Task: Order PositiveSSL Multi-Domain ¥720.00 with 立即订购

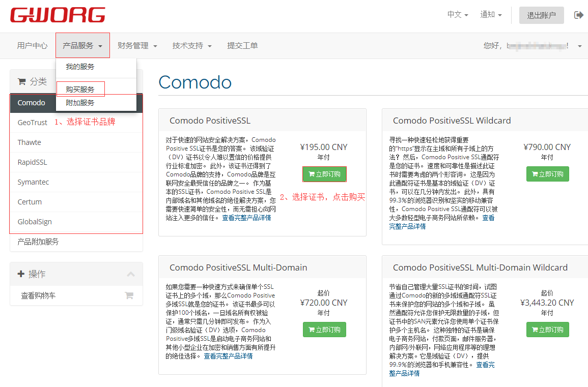Action: (324, 330)
